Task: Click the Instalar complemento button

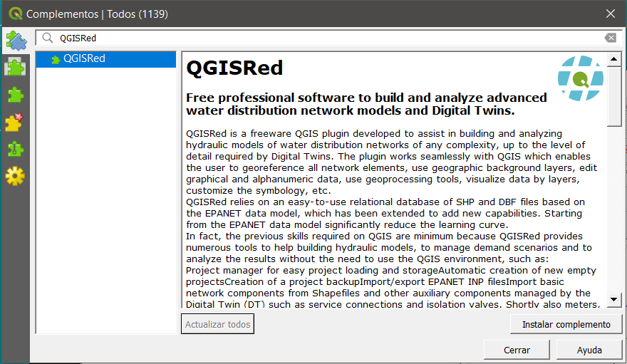Action: 566,324
